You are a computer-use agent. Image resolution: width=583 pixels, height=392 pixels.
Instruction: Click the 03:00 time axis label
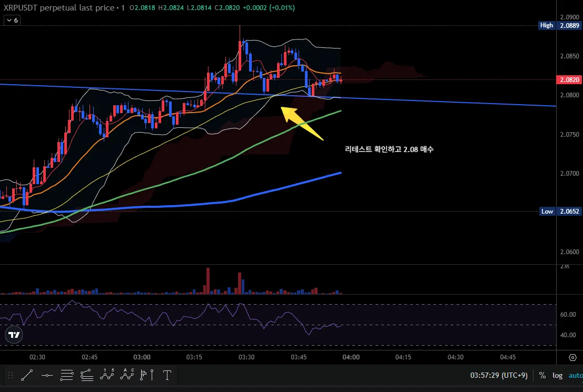(x=142, y=357)
